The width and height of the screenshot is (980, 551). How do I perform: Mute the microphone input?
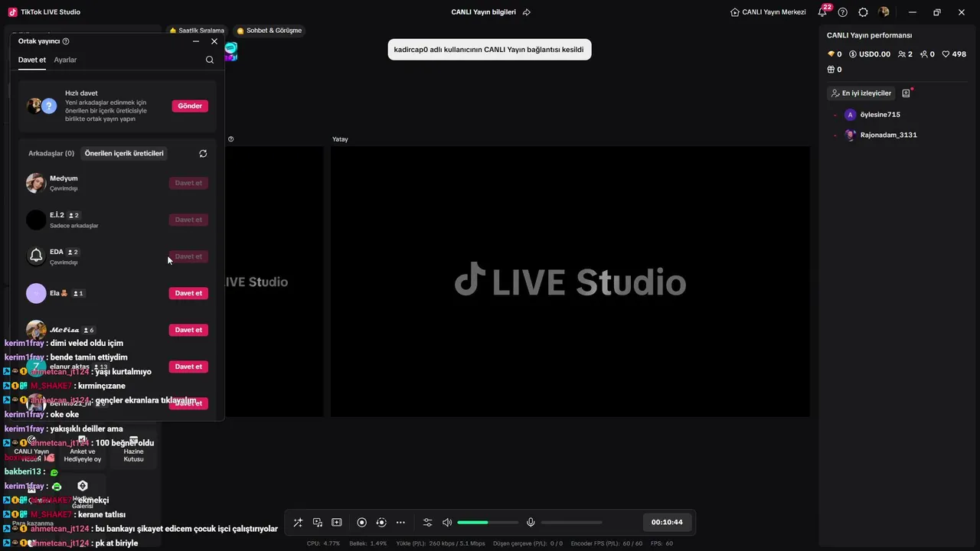531,522
